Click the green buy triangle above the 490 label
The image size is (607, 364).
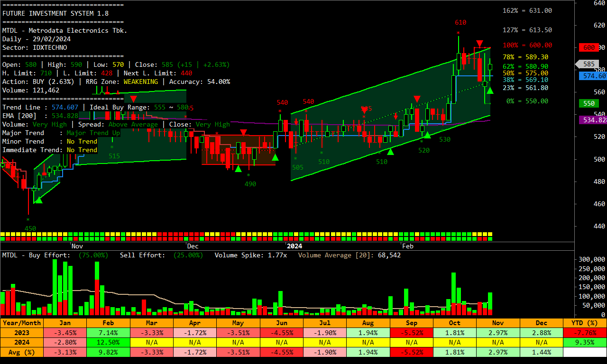pos(238,169)
